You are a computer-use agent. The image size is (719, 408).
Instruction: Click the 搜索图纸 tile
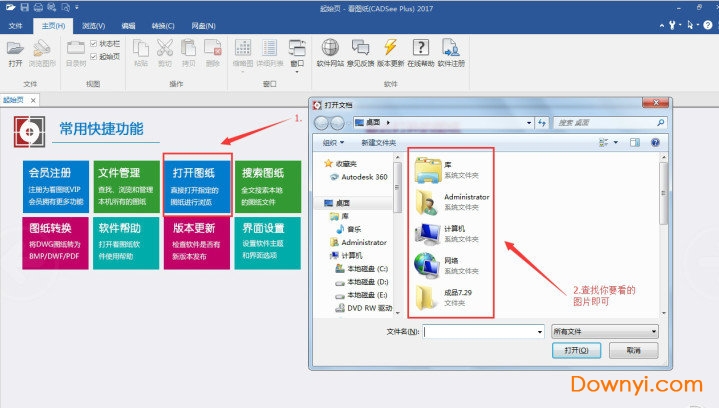pyautogui.click(x=268, y=187)
